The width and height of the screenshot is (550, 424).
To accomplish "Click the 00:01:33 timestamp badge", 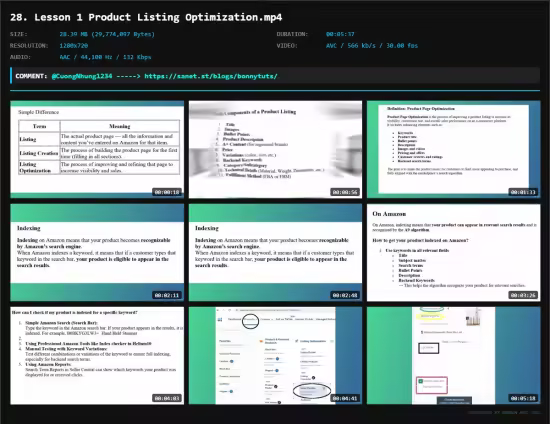I will [x=523, y=192].
